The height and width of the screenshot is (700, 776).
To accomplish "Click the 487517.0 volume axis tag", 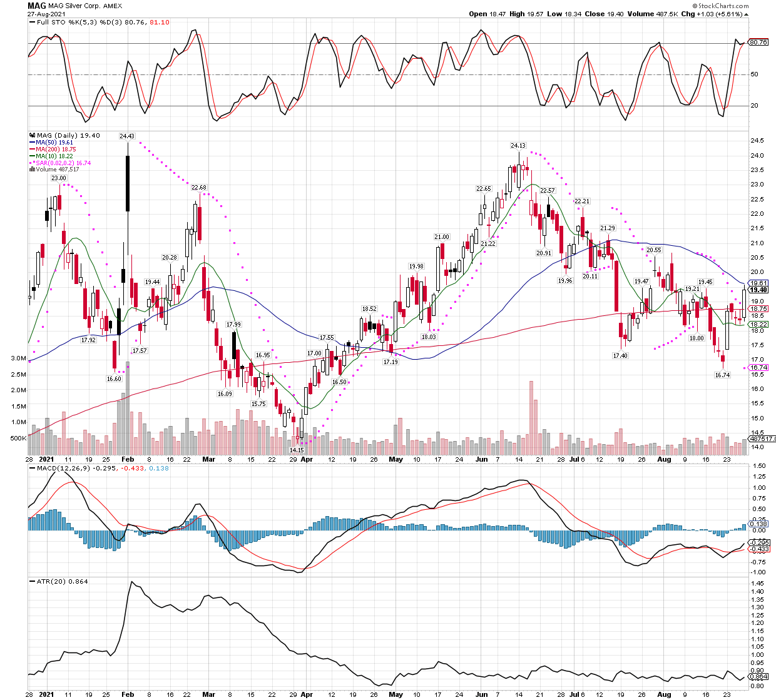I will coord(762,439).
